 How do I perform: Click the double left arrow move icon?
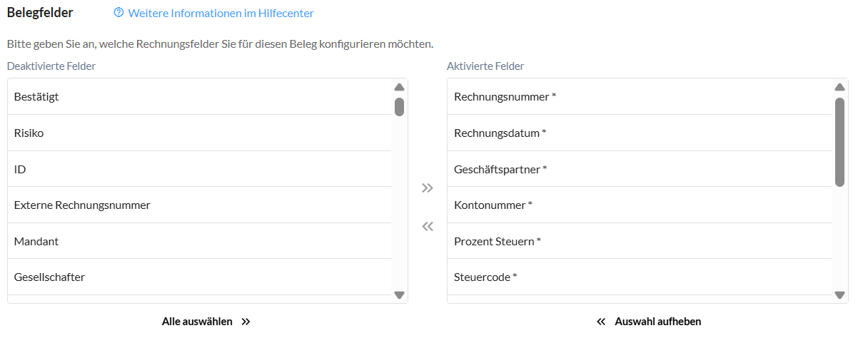pyautogui.click(x=428, y=227)
